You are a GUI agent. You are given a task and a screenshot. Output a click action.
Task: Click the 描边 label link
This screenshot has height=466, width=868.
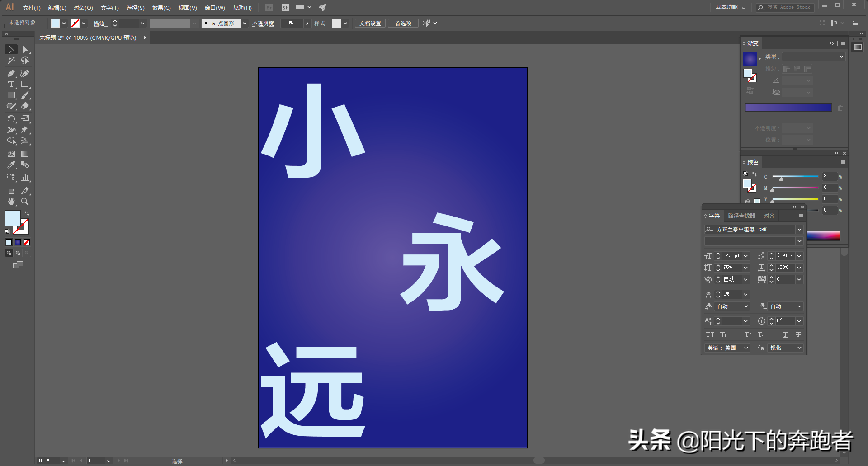(100, 24)
